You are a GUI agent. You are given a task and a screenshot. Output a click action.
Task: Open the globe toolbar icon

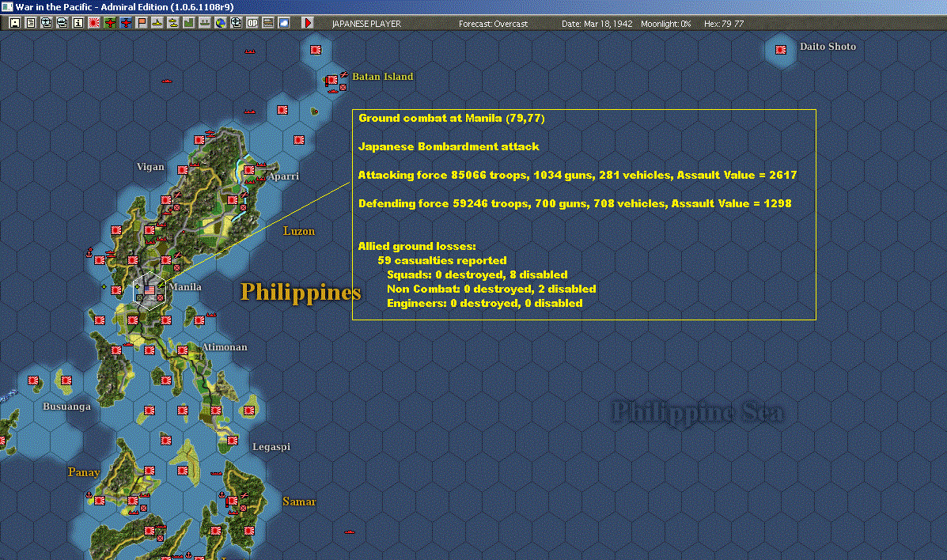click(x=221, y=23)
